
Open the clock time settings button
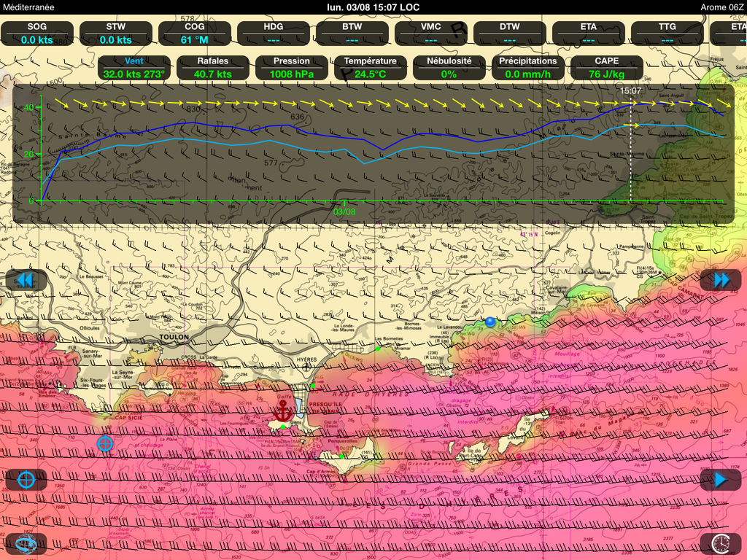[x=720, y=543]
